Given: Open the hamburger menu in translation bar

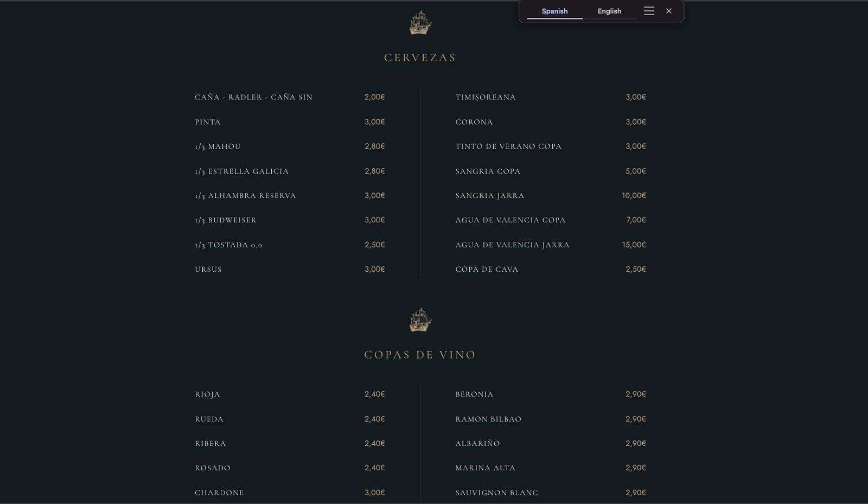Looking at the screenshot, I should pyautogui.click(x=649, y=11).
